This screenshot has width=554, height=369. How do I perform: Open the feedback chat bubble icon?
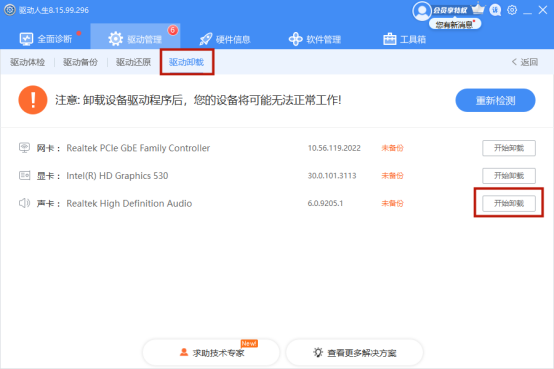[495, 10]
